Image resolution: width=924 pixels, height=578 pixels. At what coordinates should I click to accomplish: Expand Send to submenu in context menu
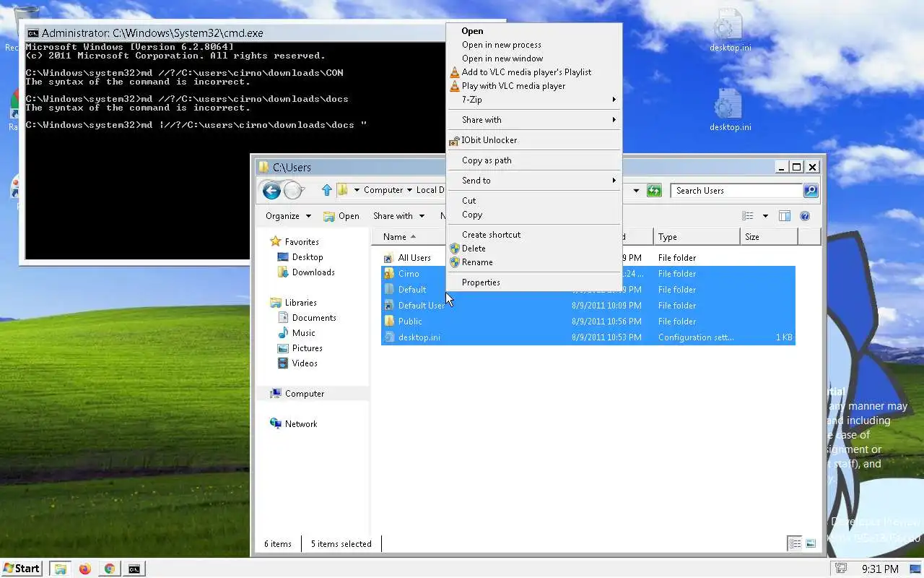point(534,181)
